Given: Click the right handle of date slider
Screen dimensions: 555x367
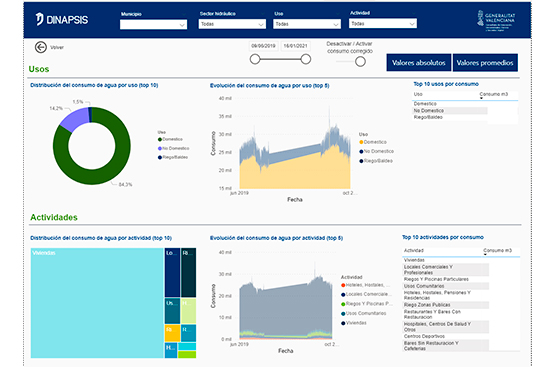Looking at the screenshot, I should (x=306, y=59).
